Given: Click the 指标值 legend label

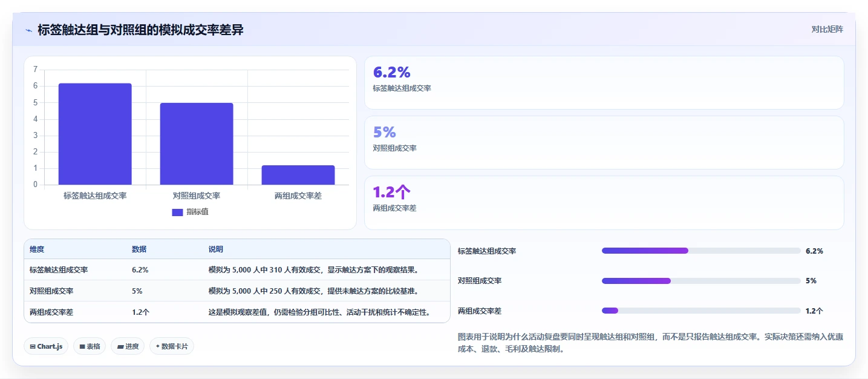Looking at the screenshot, I should click(x=197, y=212).
